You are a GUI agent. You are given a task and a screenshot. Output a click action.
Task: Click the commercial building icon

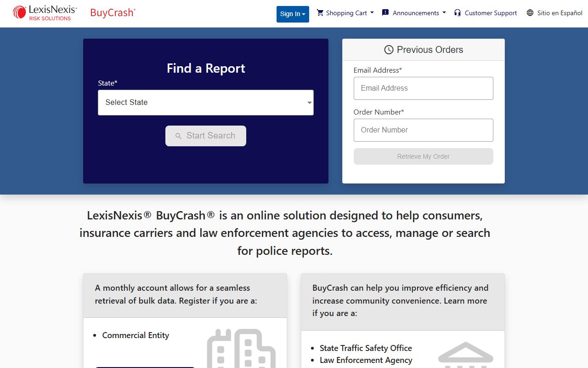coord(241,349)
